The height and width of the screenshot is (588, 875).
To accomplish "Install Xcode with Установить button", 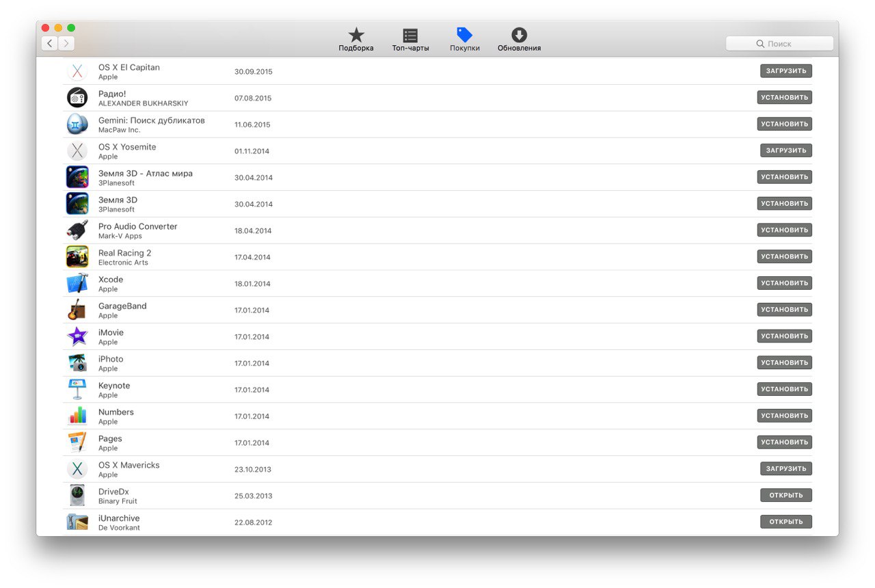I will click(x=784, y=282).
